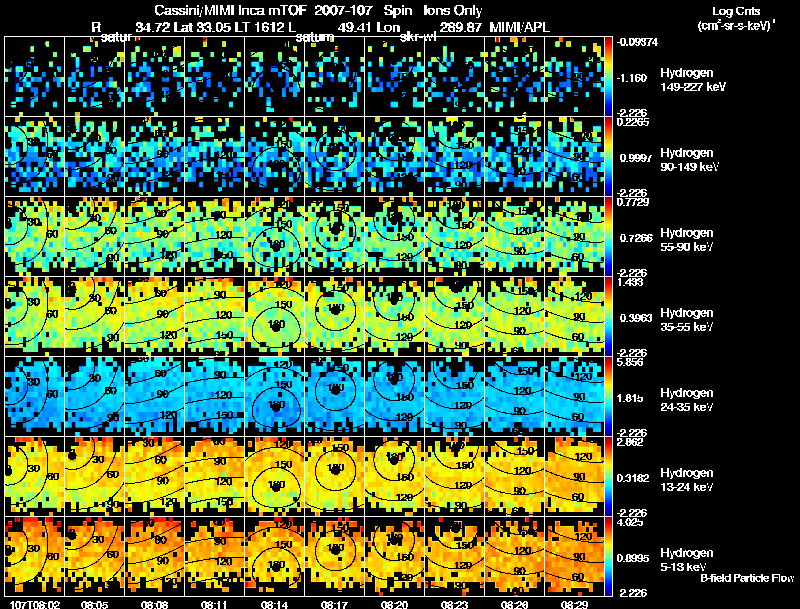Select the Hydrogen 13-24 keV row label

[687, 480]
